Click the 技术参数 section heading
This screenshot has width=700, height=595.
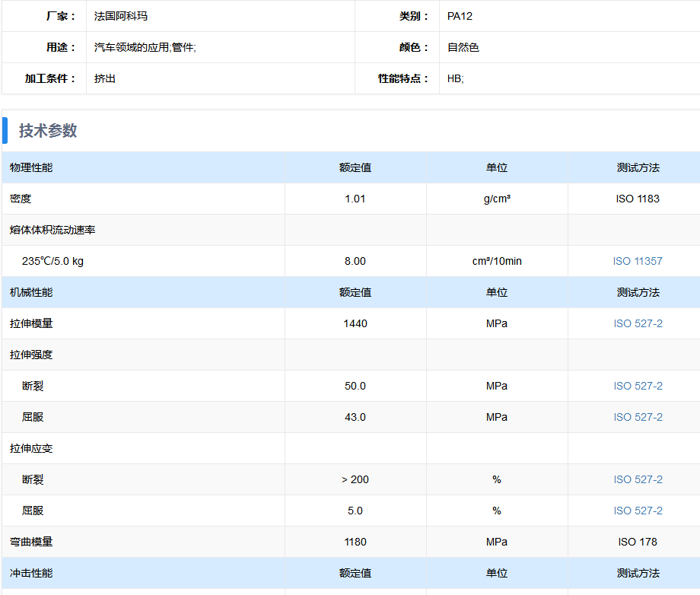(48, 131)
